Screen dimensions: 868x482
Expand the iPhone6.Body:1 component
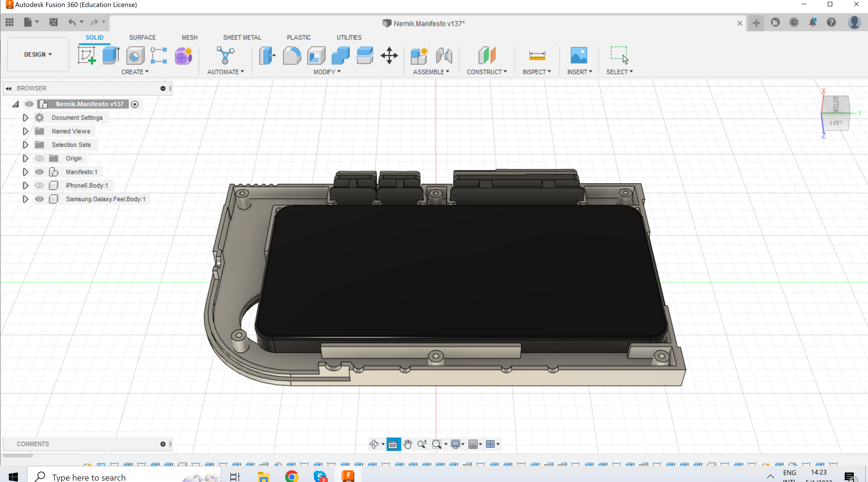[x=25, y=186]
